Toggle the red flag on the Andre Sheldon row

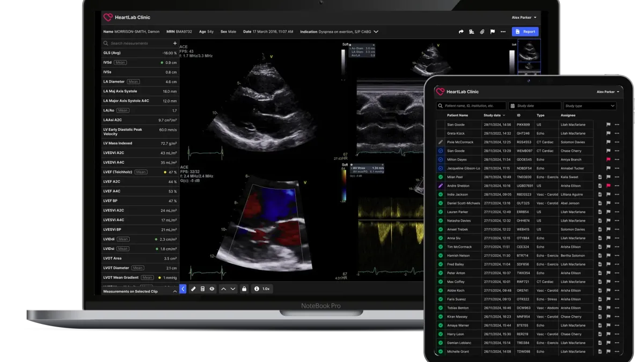pos(609,186)
